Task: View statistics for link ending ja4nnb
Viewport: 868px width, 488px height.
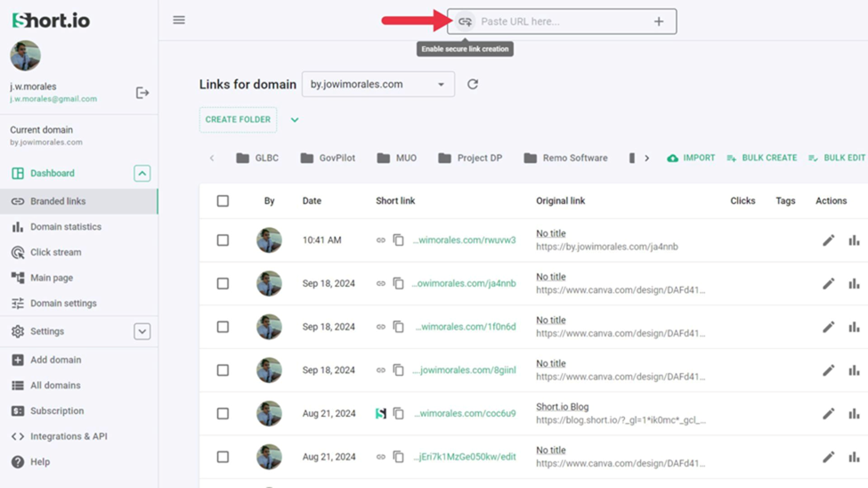Action: [854, 283]
